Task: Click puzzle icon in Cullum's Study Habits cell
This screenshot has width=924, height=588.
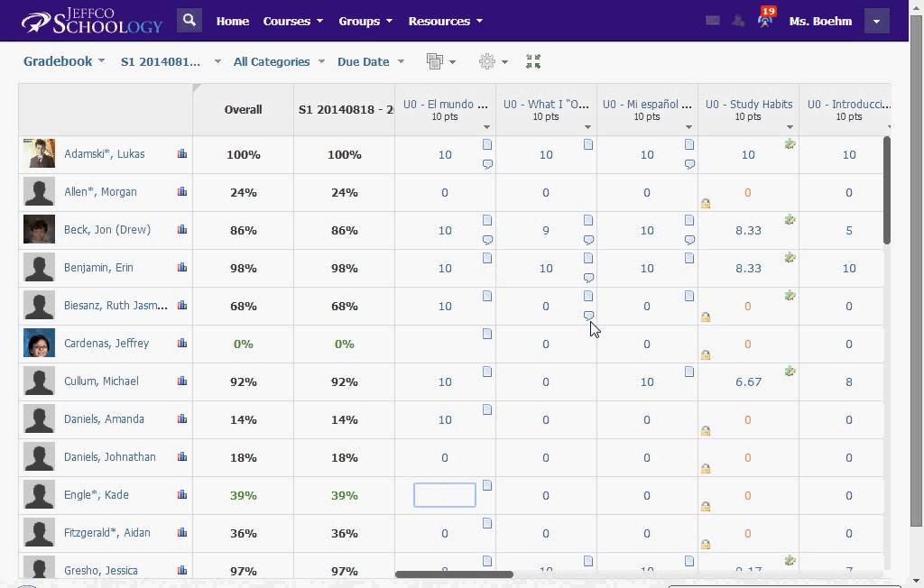Action: click(790, 372)
